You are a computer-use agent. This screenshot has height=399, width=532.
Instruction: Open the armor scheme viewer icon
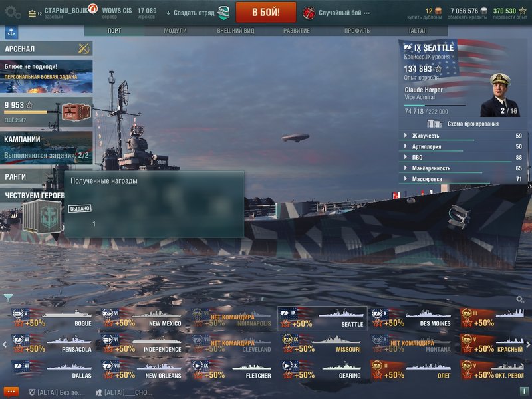435,124
